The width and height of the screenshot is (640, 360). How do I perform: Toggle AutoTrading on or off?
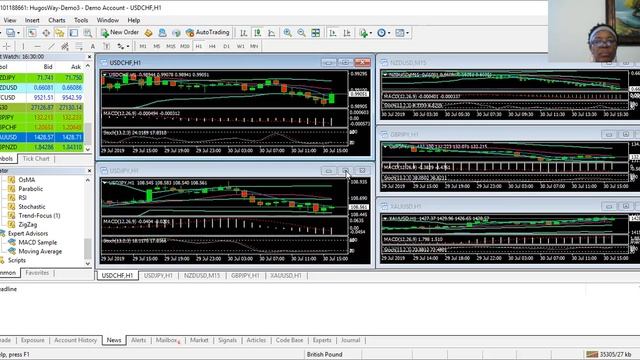pos(208,32)
